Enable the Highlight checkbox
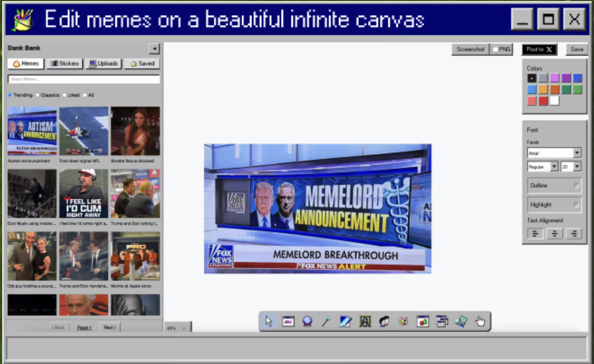Viewport: 594px width, 364px height. pos(576,205)
